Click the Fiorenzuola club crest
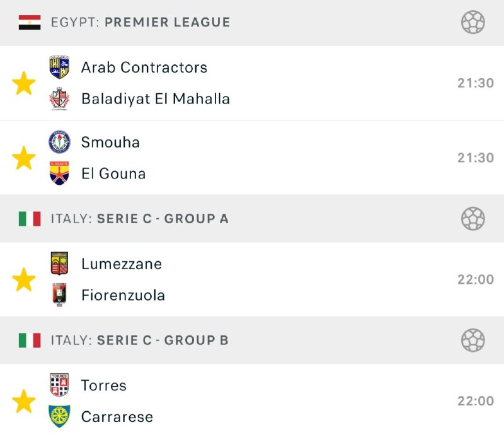The height and width of the screenshot is (437, 504). click(x=59, y=295)
